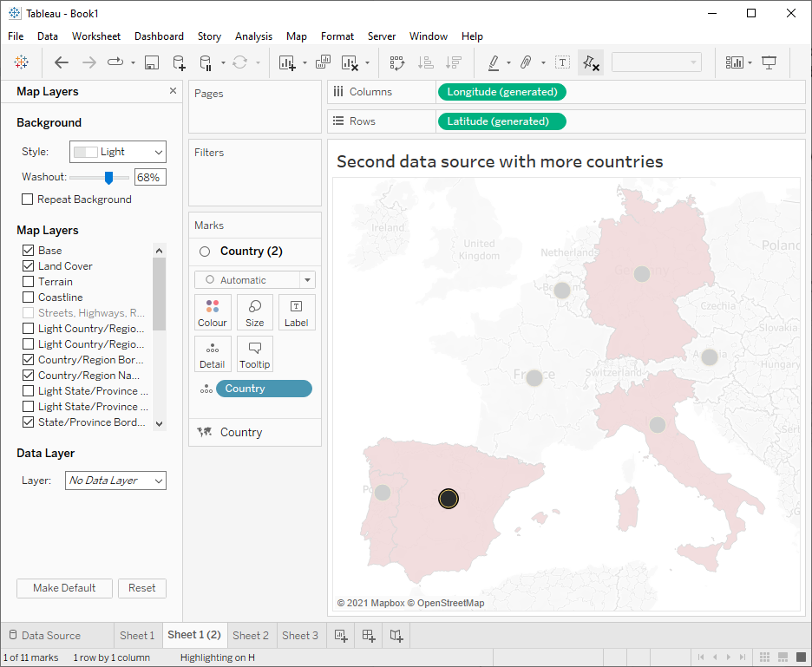Open the Analysis menu
This screenshot has height=667, width=812.
(253, 36)
